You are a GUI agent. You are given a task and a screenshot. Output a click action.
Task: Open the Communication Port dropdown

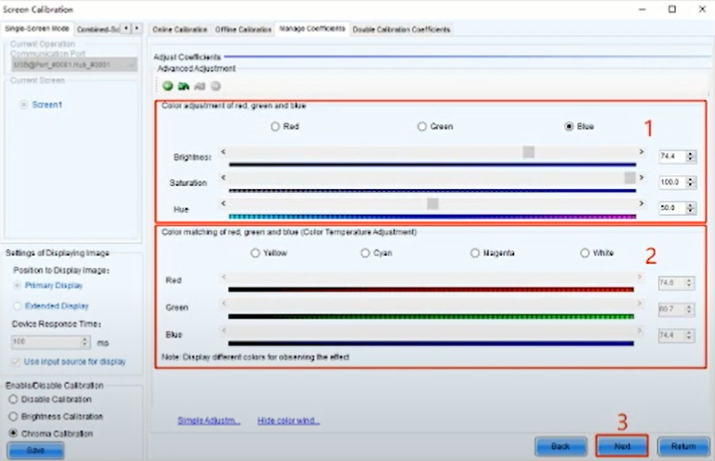[74, 65]
